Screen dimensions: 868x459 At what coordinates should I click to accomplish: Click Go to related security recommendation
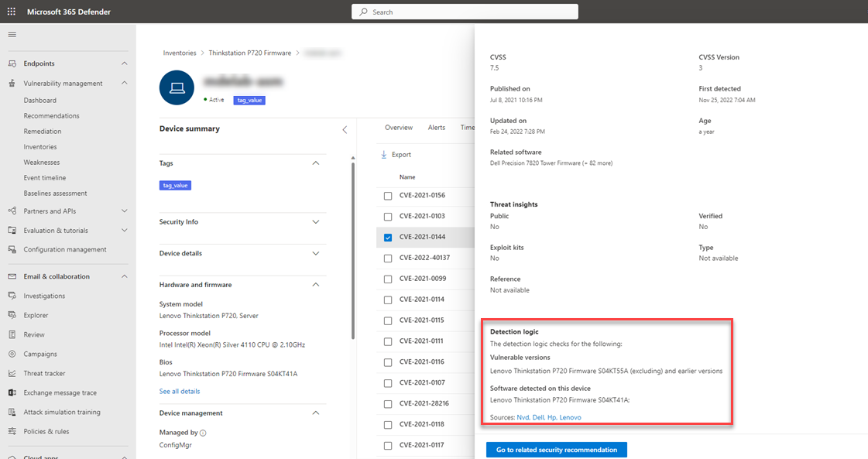coord(556,450)
